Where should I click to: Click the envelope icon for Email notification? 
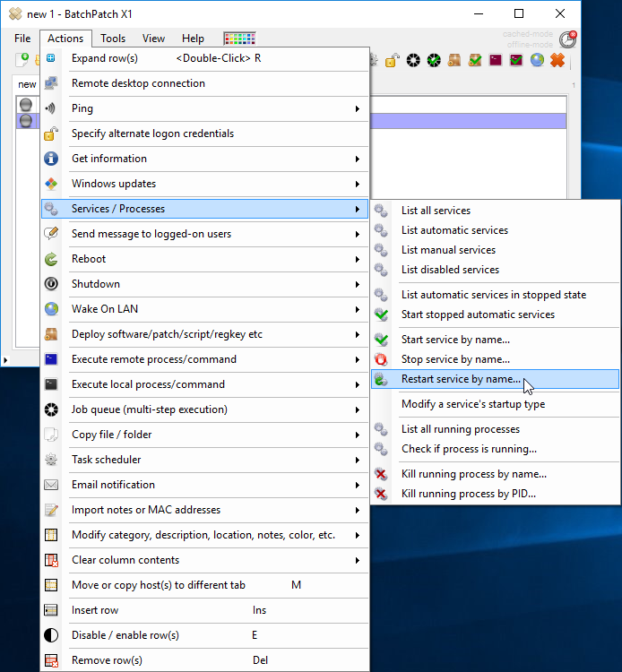pos(51,485)
